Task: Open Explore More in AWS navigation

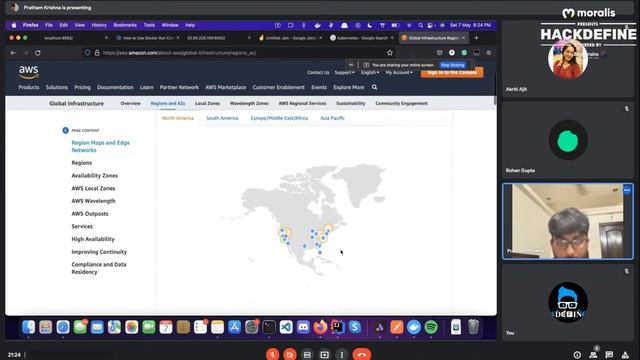Action: coord(349,87)
